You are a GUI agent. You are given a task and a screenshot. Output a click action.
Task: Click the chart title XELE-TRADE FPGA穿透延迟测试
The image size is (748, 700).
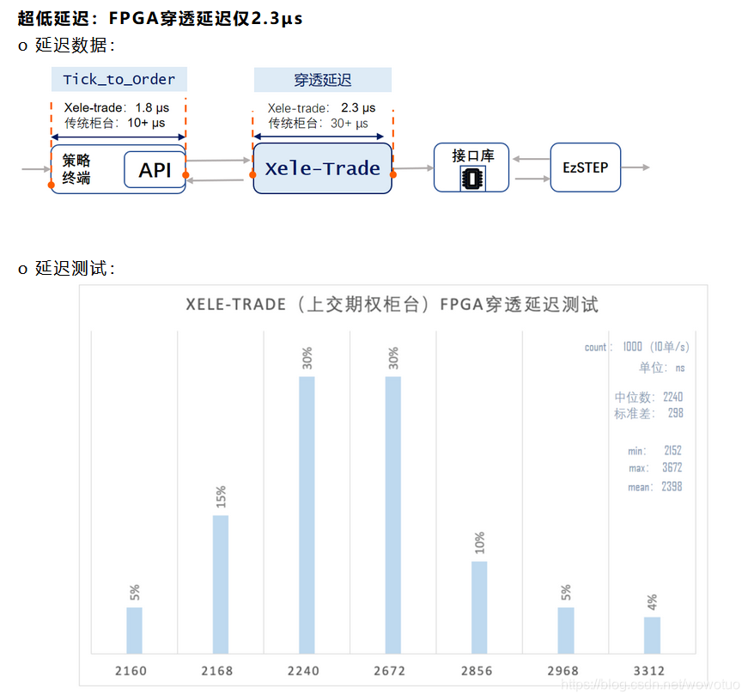pos(392,304)
